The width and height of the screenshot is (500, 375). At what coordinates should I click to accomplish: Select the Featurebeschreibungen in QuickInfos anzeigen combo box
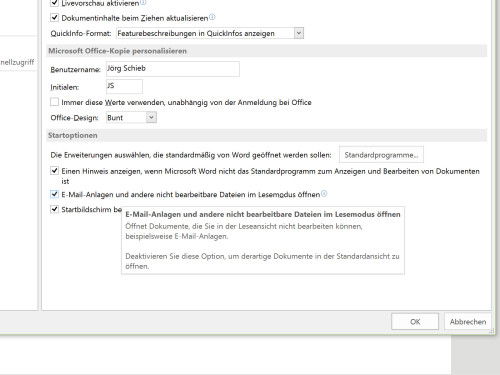(x=210, y=33)
